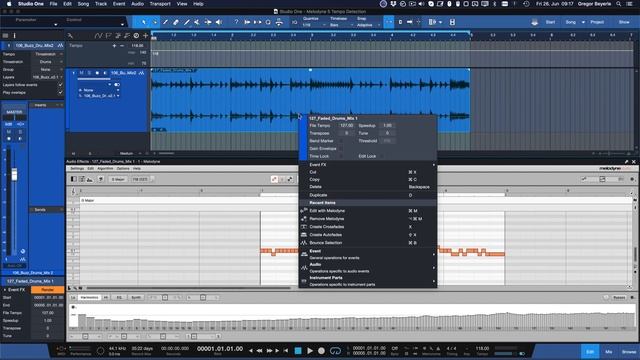Viewport: 640px width, 360px height.
Task: Select the Arrow tool in the toolbar
Action: [x=144, y=22]
